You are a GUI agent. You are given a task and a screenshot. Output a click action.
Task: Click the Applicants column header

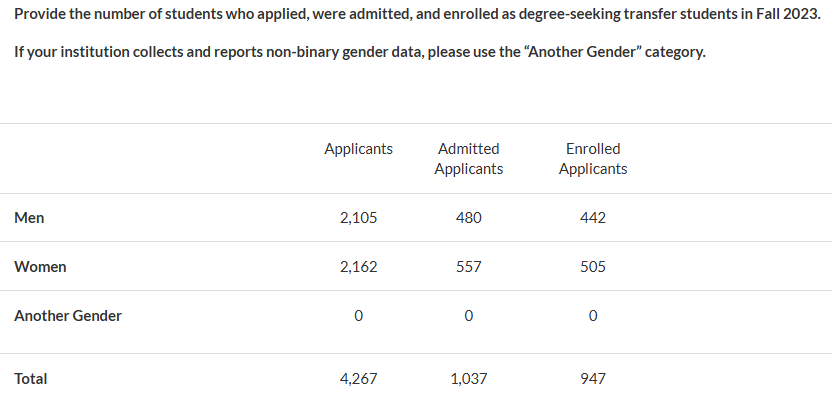(359, 149)
